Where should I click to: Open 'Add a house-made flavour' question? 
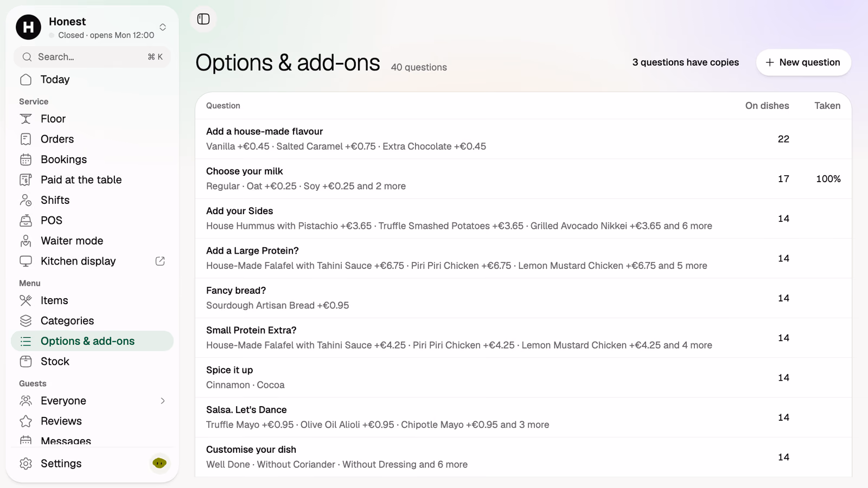coord(524,139)
